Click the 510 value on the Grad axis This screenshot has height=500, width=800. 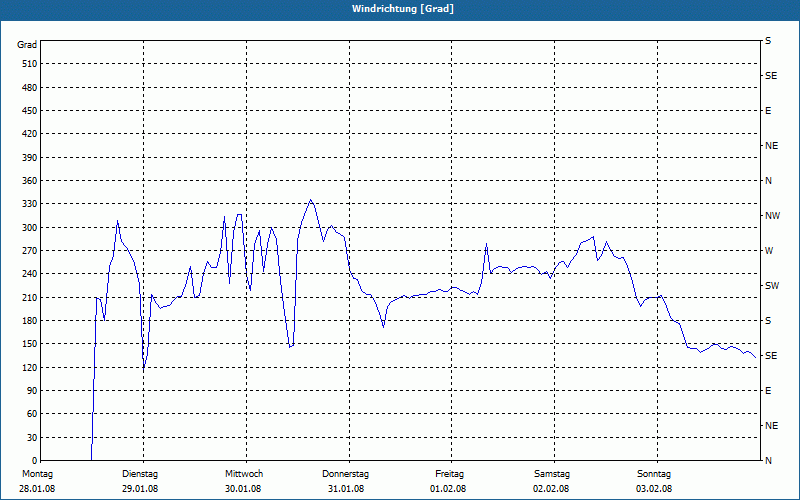(30, 64)
